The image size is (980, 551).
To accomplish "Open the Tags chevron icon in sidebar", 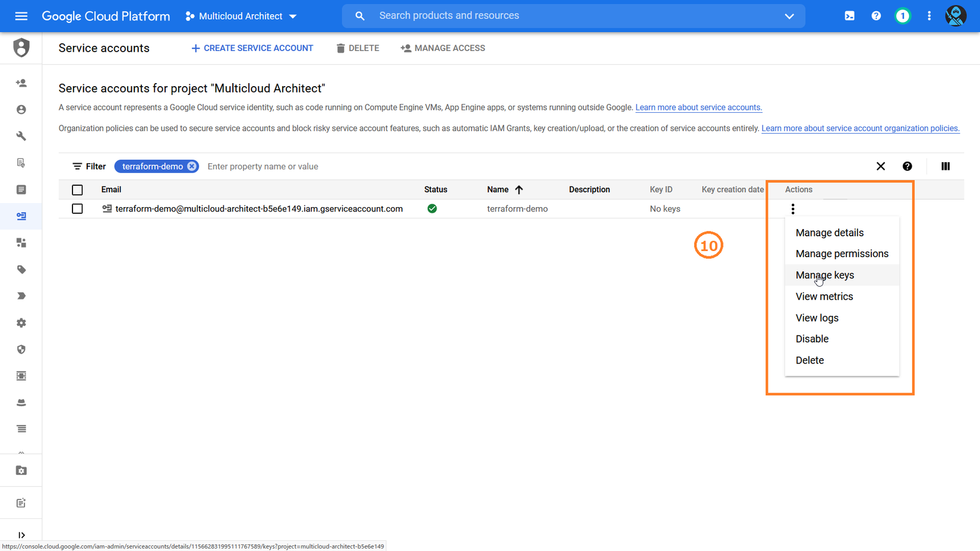I will (x=21, y=296).
